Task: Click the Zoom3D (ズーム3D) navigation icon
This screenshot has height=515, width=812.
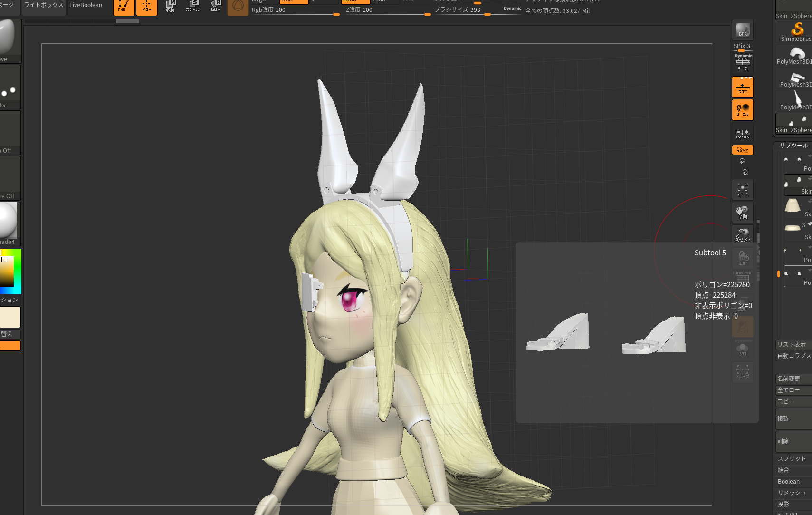Action: pos(743,235)
